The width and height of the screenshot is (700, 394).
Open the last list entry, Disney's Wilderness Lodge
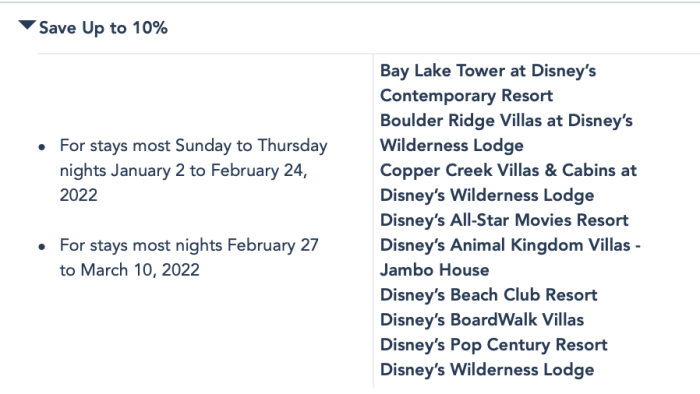click(487, 370)
